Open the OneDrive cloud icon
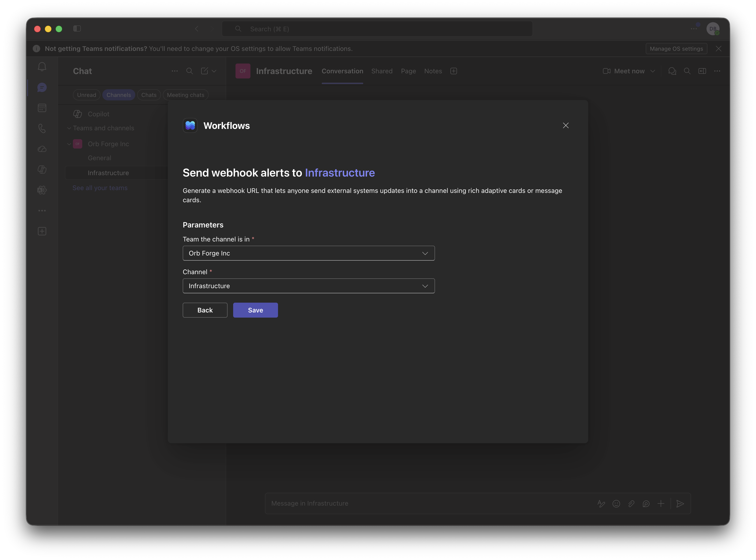 pos(42,149)
